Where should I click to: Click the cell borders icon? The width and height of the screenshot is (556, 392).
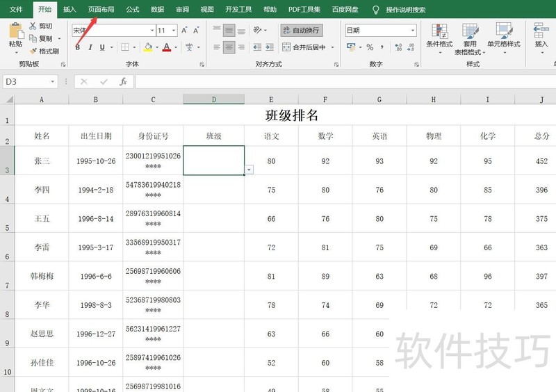[125, 47]
